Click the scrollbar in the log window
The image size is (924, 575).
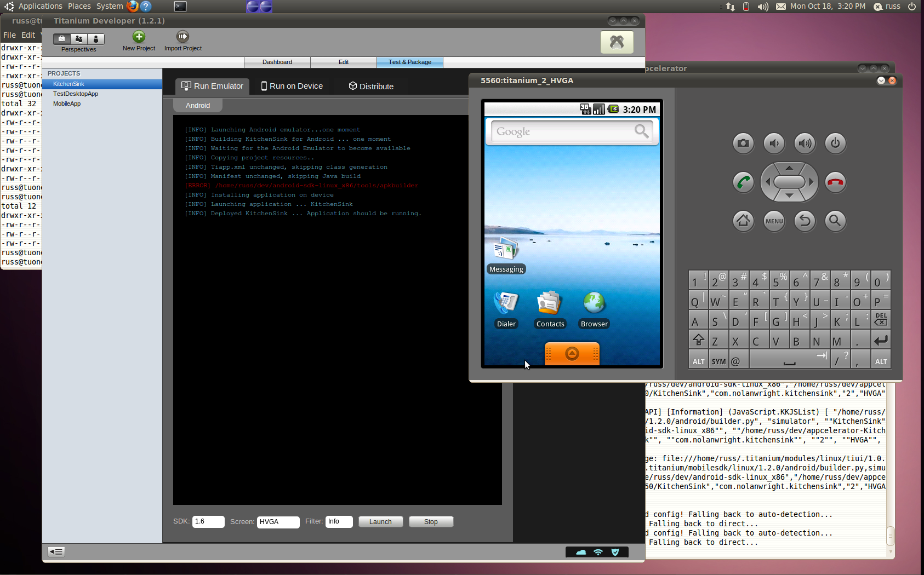coord(891,536)
